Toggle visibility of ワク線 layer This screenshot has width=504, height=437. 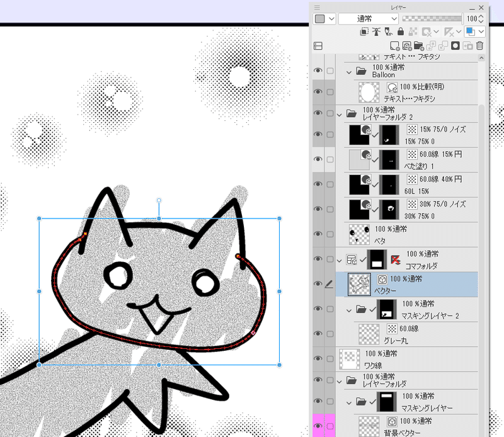point(318,358)
